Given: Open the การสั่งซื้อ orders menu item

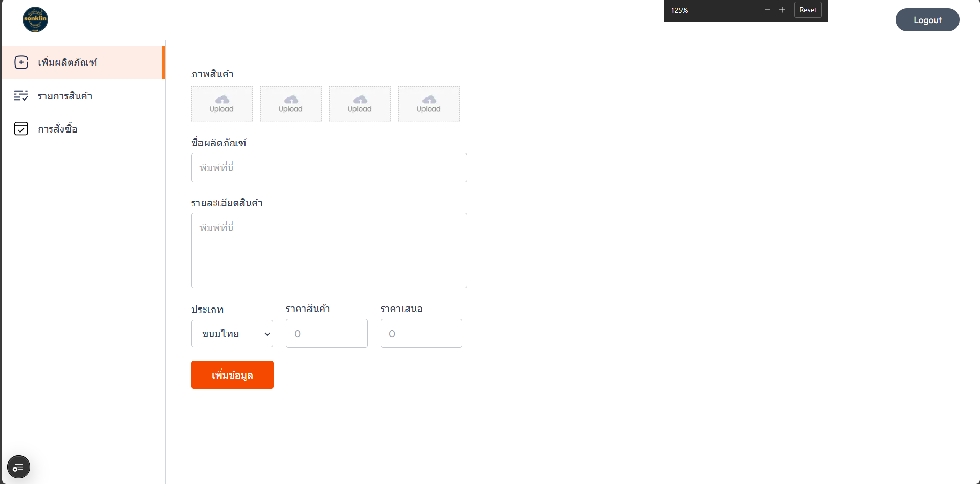Looking at the screenshot, I should click(x=58, y=129).
